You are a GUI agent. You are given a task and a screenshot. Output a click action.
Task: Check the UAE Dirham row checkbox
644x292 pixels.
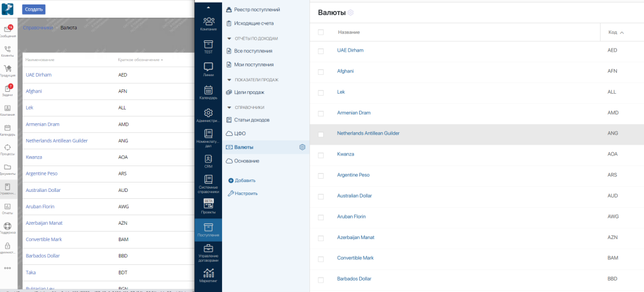tap(321, 51)
